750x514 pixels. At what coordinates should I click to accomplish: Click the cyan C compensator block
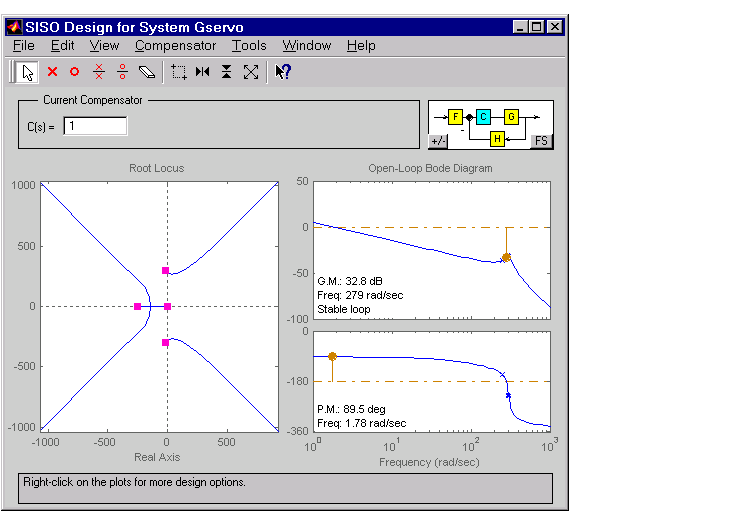coord(483,117)
